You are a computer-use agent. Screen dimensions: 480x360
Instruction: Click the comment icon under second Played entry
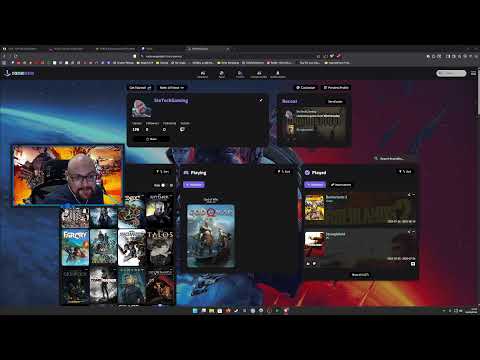[x=314, y=264]
